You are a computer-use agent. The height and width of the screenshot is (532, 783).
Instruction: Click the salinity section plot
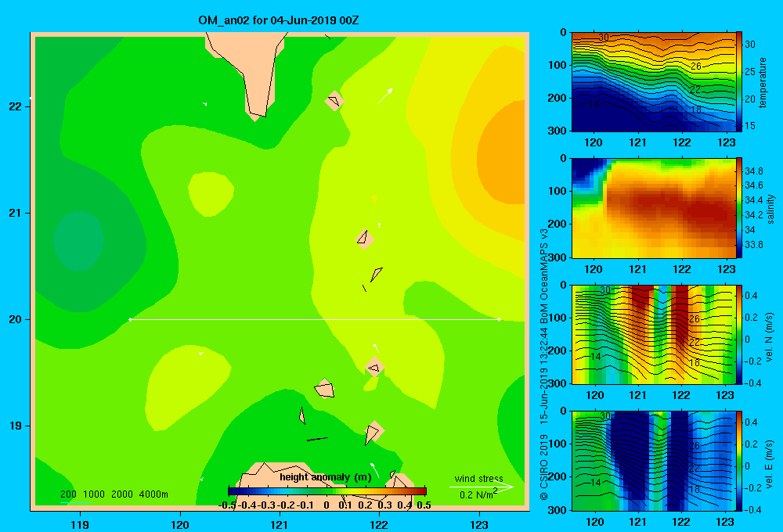[x=654, y=208]
